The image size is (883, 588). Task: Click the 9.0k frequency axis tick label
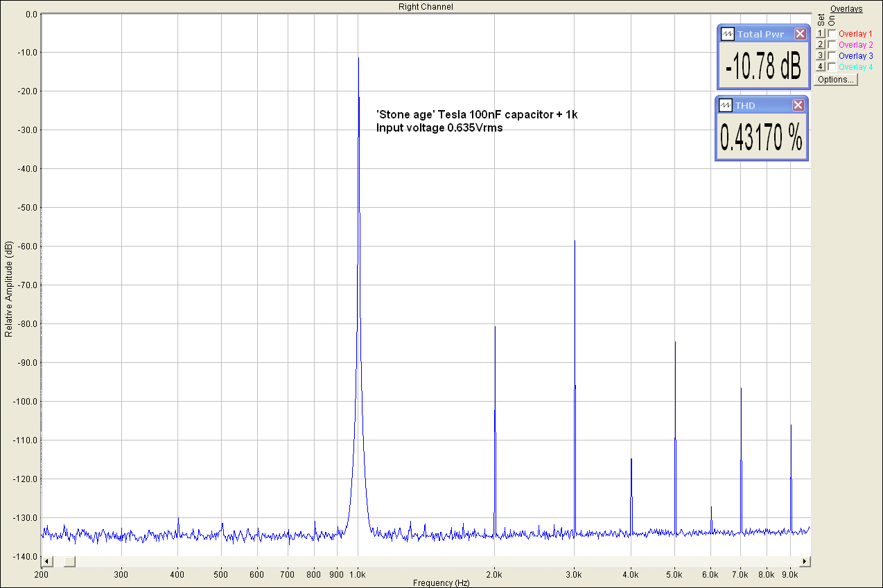791,574
